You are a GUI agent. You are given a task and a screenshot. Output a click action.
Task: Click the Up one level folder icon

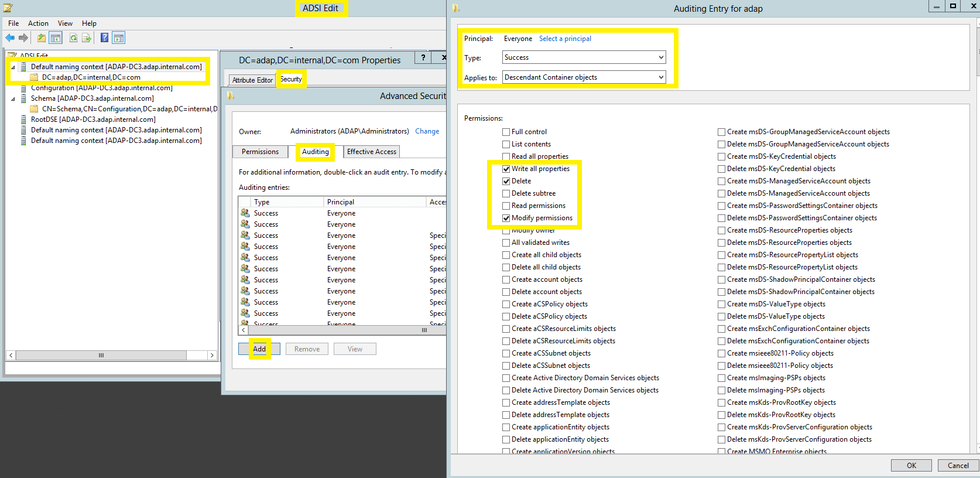[x=42, y=38]
